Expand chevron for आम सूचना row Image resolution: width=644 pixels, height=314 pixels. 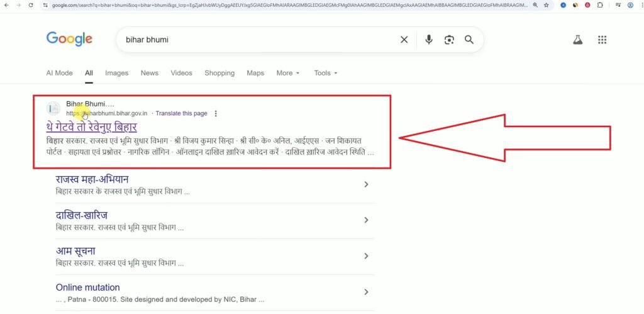click(x=366, y=256)
